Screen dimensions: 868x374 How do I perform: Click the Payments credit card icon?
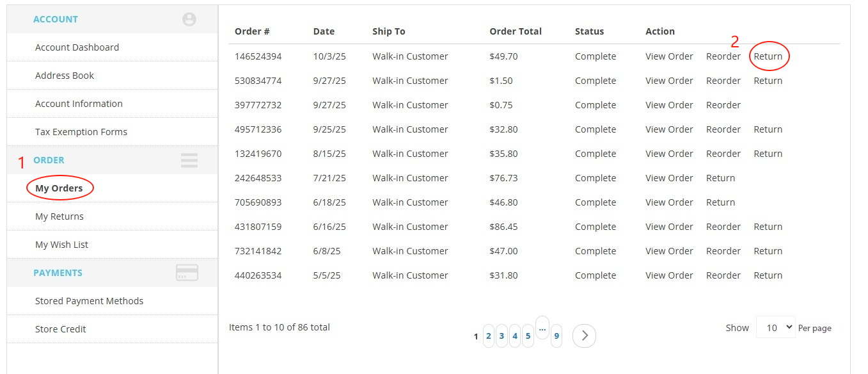[x=187, y=273]
